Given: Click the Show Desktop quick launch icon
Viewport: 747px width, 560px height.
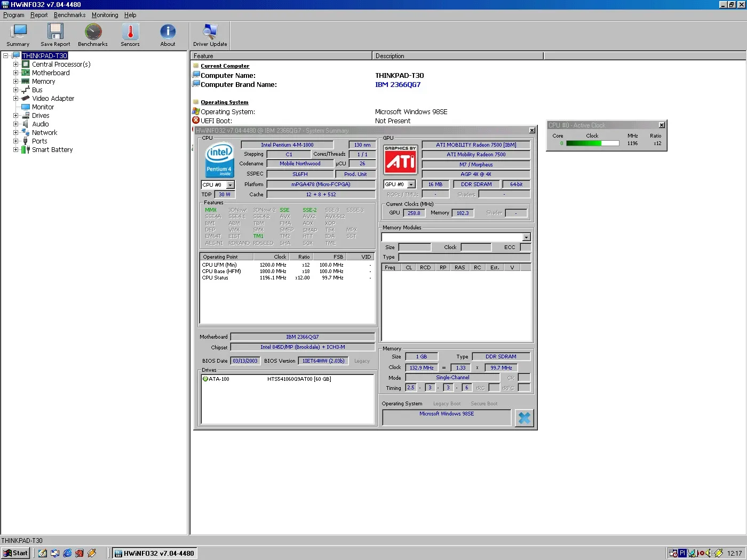Looking at the screenshot, I should [43, 553].
